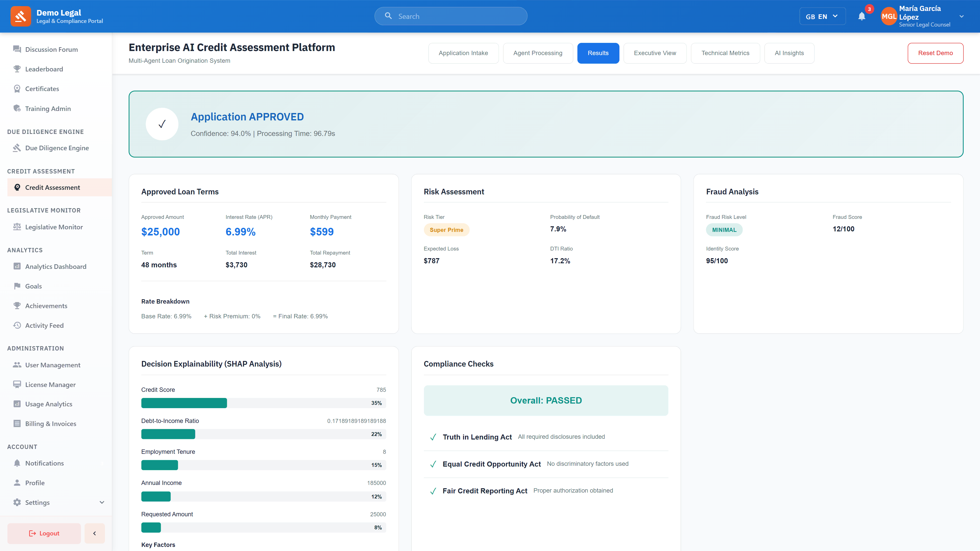Switch to the Executive View tab
The height and width of the screenshot is (551, 980).
(655, 53)
